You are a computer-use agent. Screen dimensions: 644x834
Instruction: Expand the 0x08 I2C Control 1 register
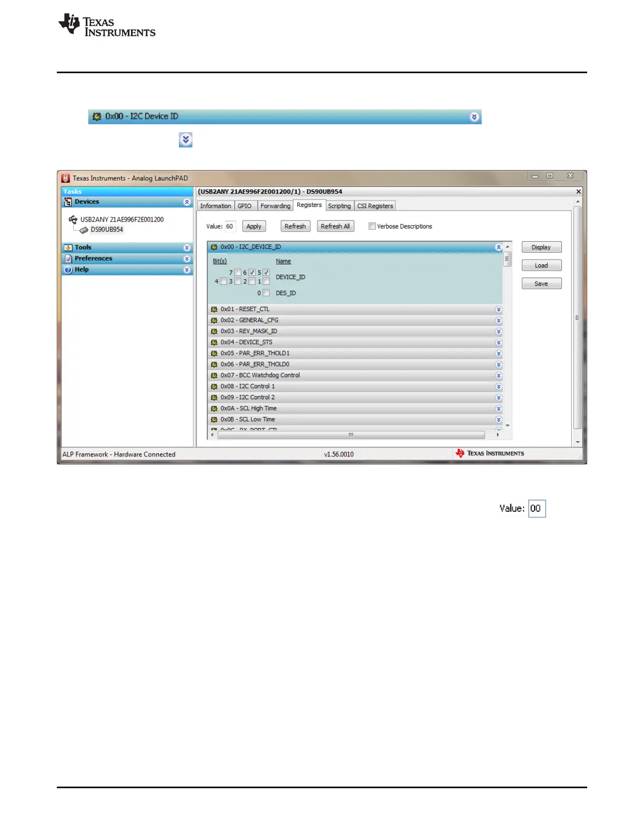point(498,387)
